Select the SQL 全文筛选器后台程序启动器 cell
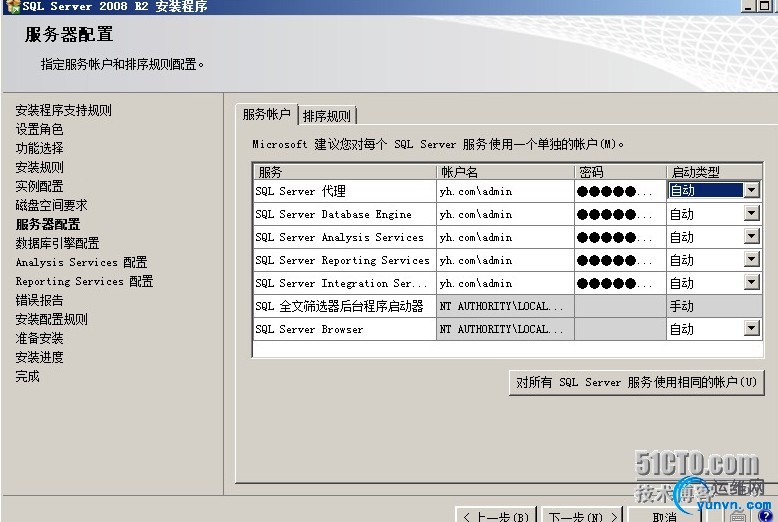 pyautogui.click(x=345, y=306)
